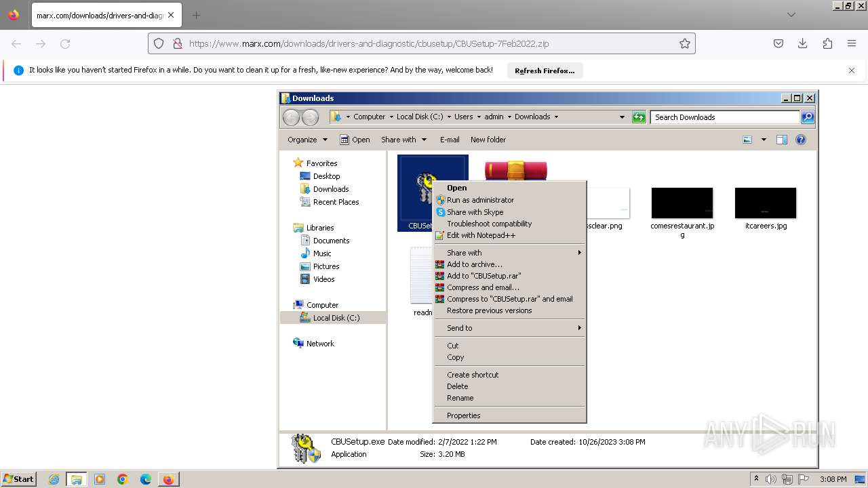
Task: Click Explorer forward navigation arrow
Action: pyautogui.click(x=310, y=117)
